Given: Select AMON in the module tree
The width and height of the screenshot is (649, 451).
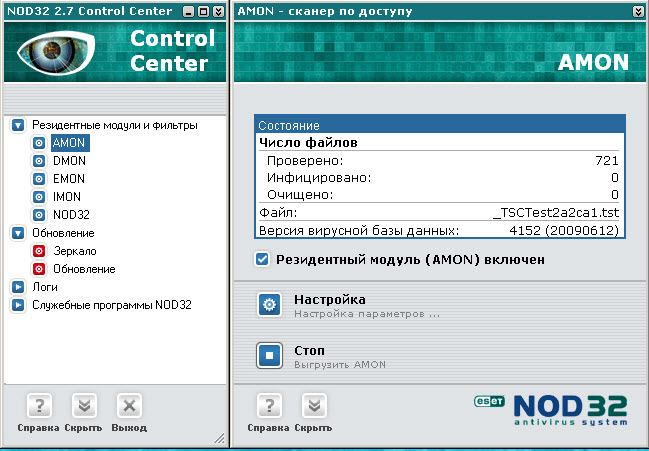Looking at the screenshot, I should click(x=70, y=143).
